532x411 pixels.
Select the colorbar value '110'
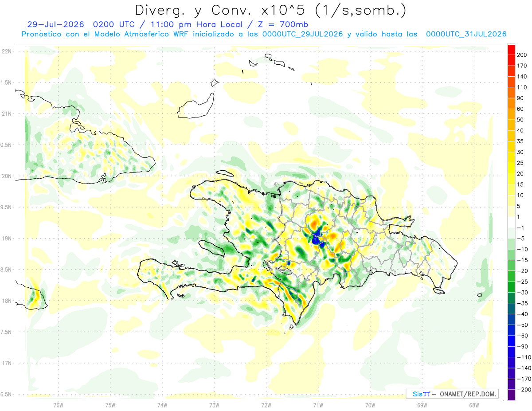click(x=522, y=87)
